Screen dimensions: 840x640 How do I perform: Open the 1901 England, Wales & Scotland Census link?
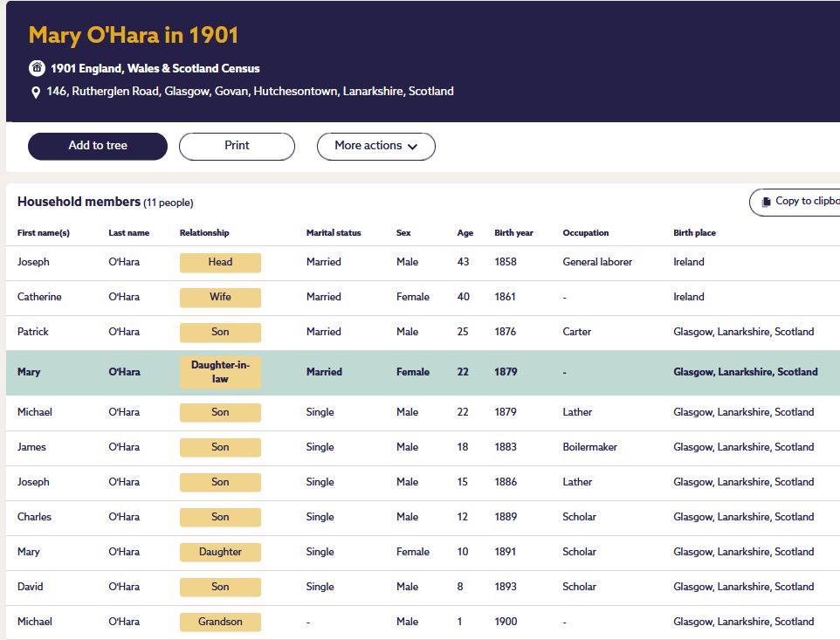coord(155,68)
